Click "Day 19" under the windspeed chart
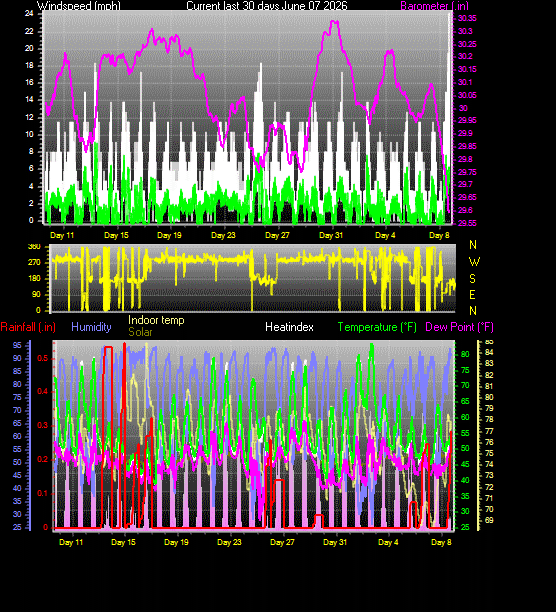This screenshot has width=556, height=612. click(x=169, y=235)
